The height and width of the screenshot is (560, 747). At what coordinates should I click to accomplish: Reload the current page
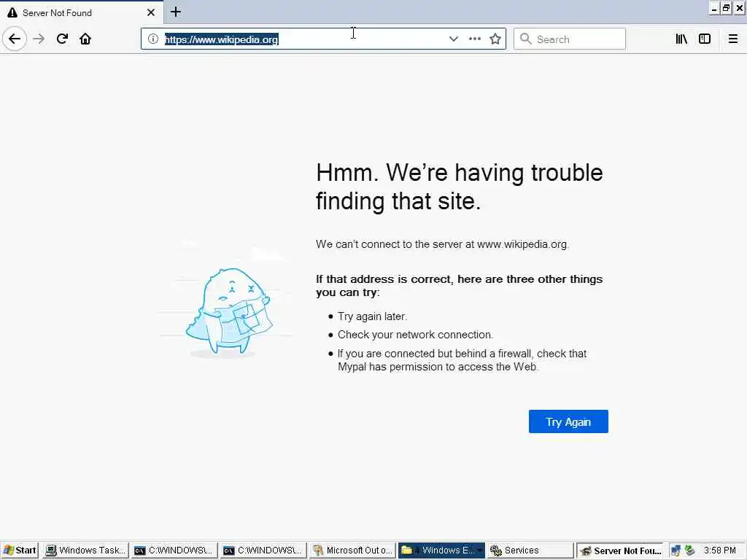click(x=63, y=39)
